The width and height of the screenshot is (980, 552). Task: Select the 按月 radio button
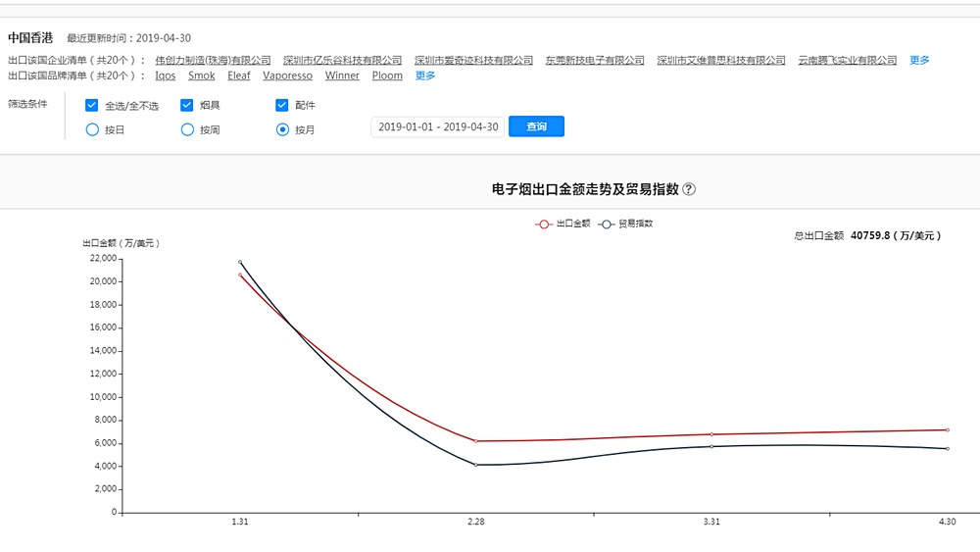pyautogui.click(x=282, y=129)
